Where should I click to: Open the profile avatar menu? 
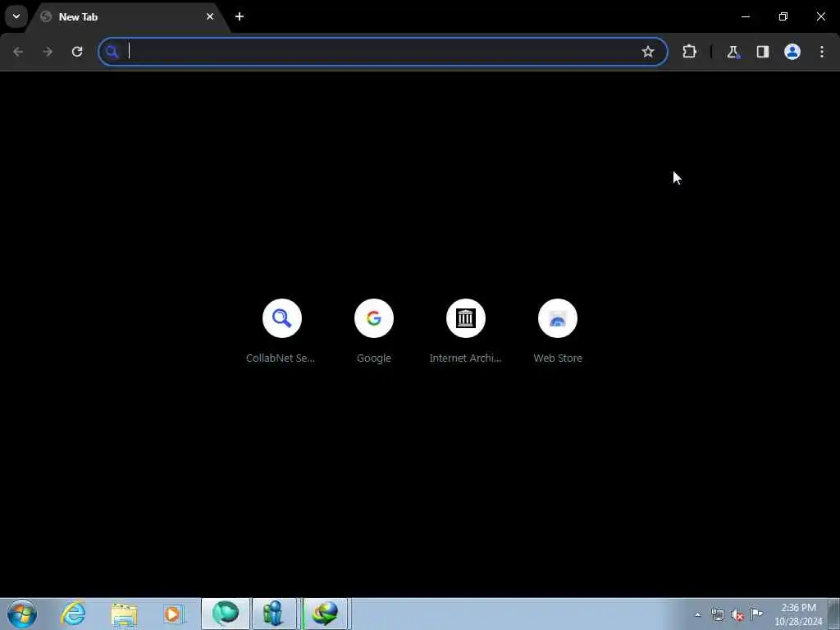(x=792, y=52)
